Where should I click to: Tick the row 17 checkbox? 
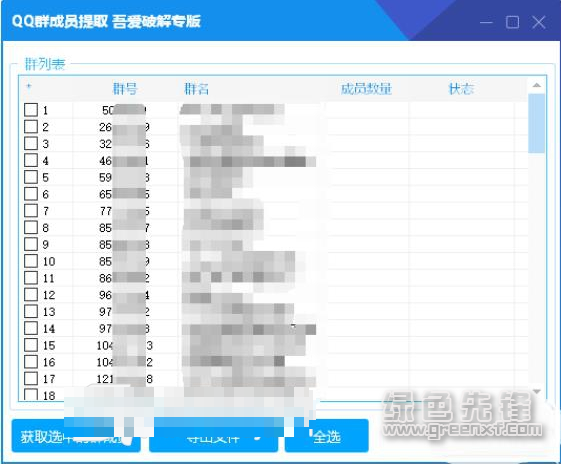31,378
